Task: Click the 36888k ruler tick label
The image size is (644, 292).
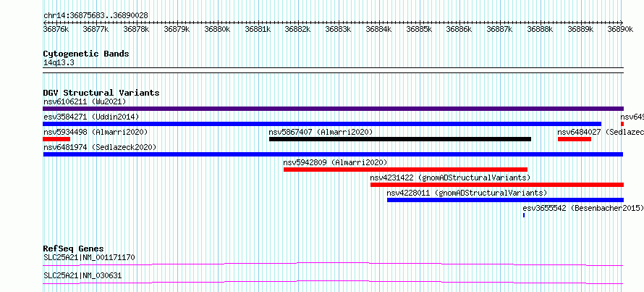Action: [540, 29]
